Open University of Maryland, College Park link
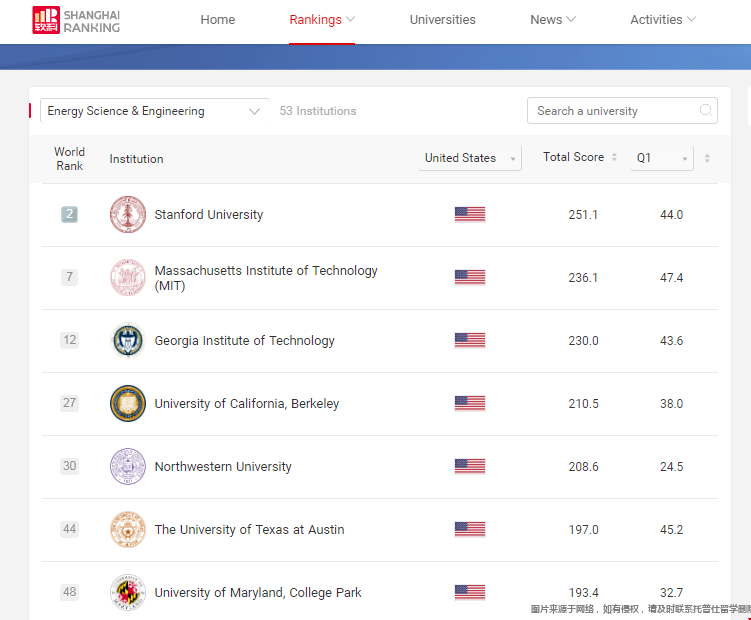The height and width of the screenshot is (620, 751). pyautogui.click(x=258, y=593)
